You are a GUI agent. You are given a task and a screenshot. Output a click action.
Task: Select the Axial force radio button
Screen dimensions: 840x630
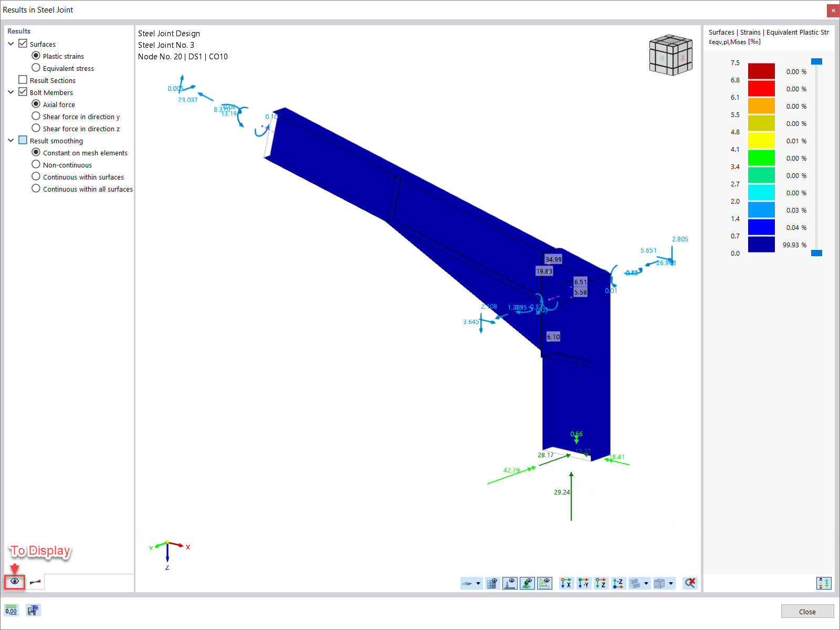36,104
